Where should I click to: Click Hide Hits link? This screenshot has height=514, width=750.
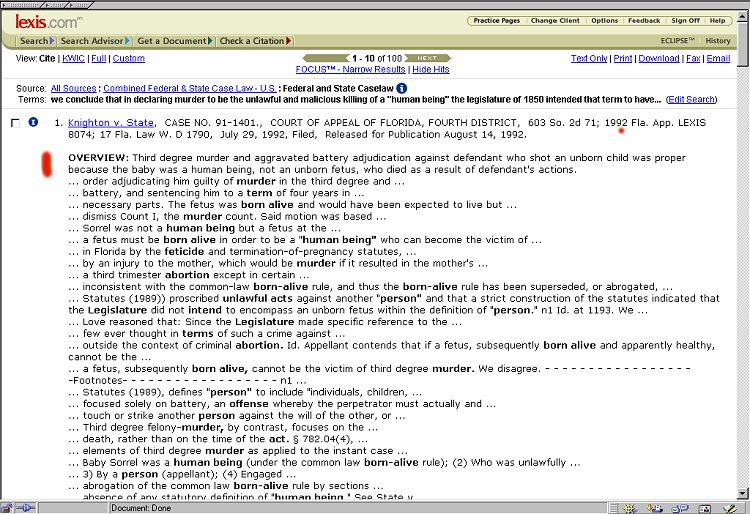coord(431,69)
